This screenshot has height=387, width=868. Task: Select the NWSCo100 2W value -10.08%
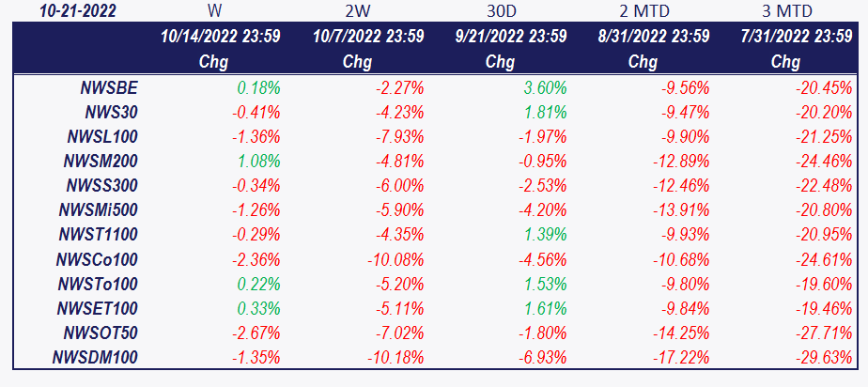[x=395, y=259]
